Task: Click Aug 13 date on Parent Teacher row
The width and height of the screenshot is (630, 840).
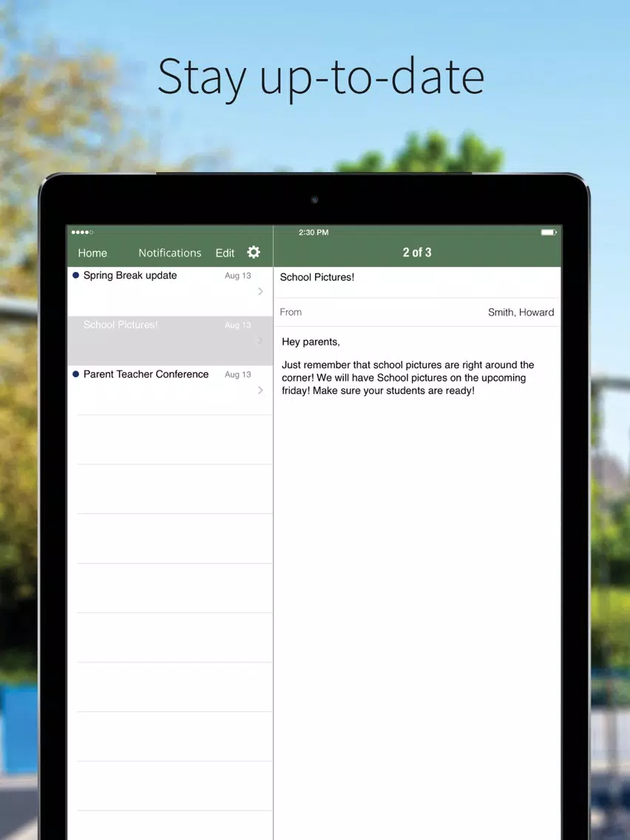Action: [238, 374]
